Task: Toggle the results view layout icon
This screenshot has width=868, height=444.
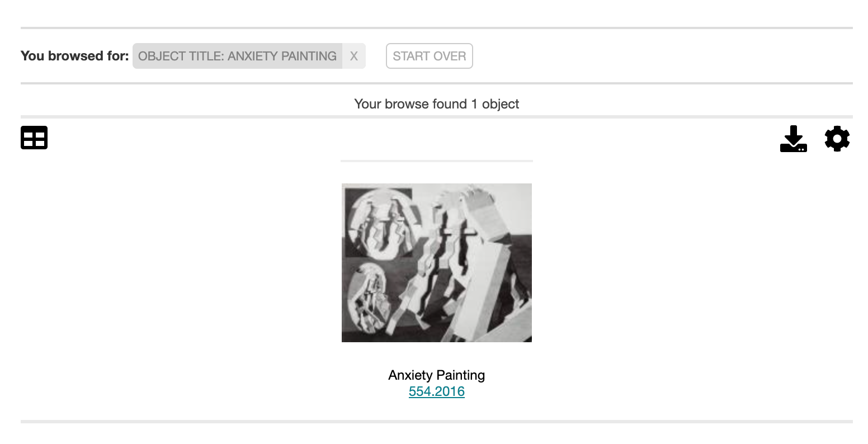Action: click(34, 138)
